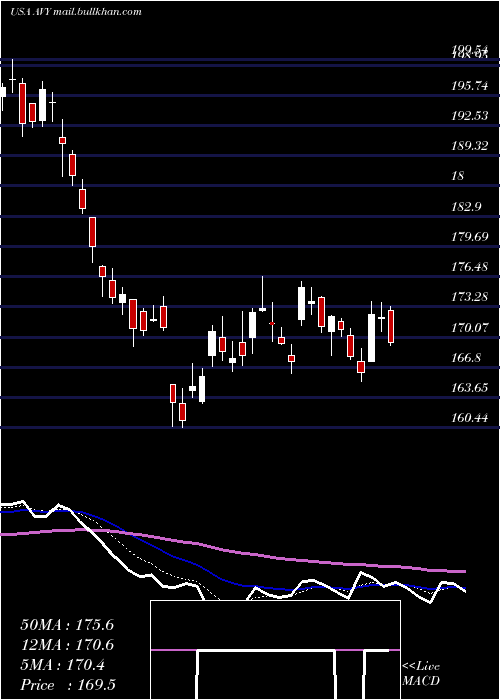
Task: Click the 176.48 price level label
Action: pos(470,267)
